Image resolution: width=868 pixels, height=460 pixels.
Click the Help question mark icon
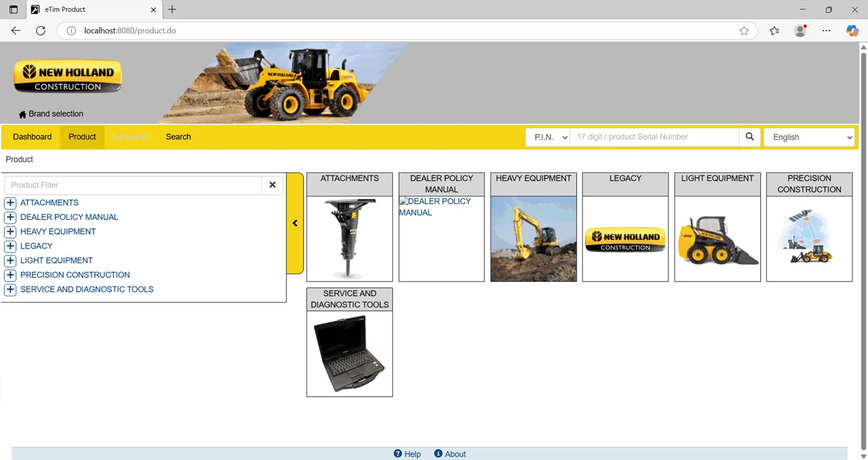[398, 454]
